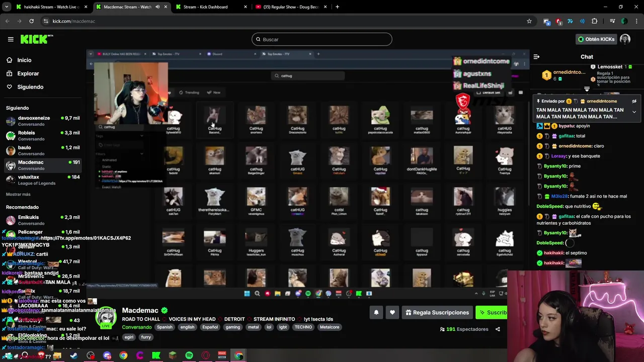Viewport: 644px width, 362px height.
Task: Expand the gift leaderboard arrow
Action: click(587, 89)
